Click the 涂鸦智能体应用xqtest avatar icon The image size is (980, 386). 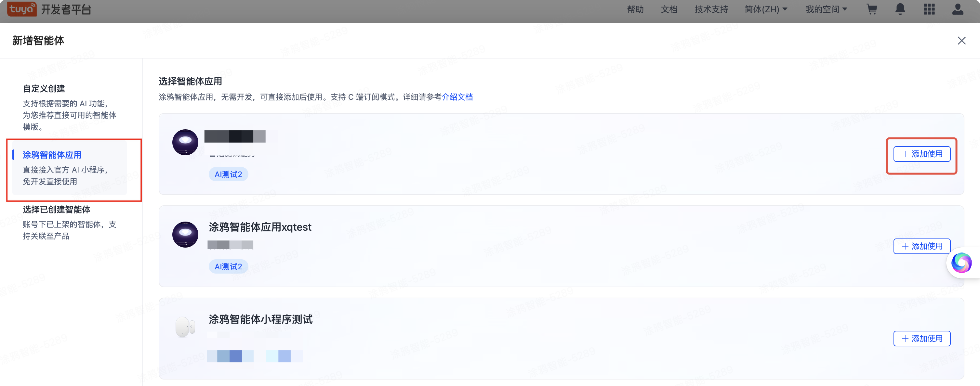pyautogui.click(x=185, y=234)
